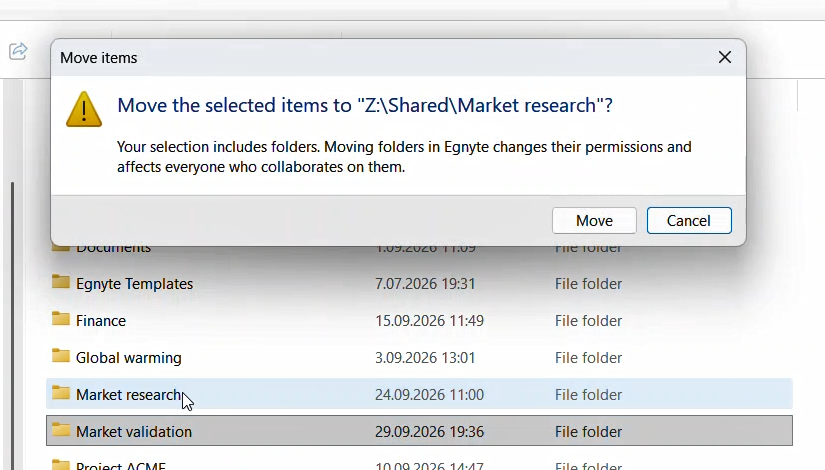825x470 pixels.
Task: Select the Market validation folder icon
Action: point(61,430)
